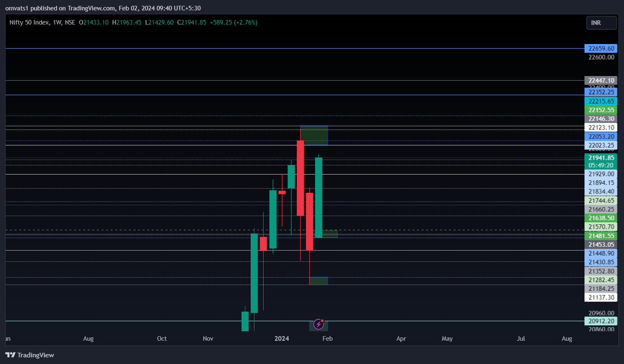
Task: Click the close value C21941.85 in header
Action: tap(192, 22)
